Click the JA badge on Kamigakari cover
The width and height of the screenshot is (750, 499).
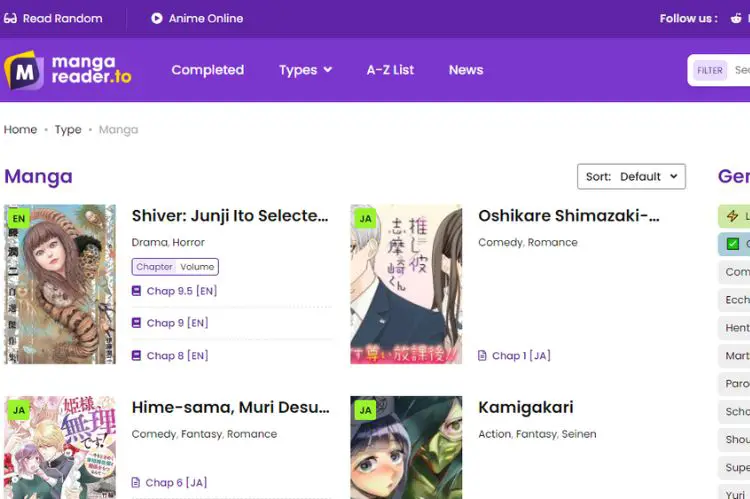point(365,410)
